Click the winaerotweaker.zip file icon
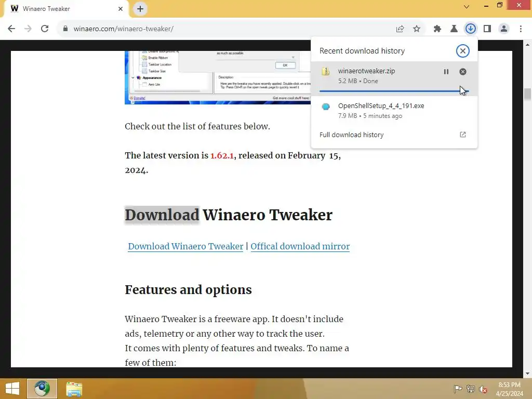The width and height of the screenshot is (532, 399). tap(326, 71)
